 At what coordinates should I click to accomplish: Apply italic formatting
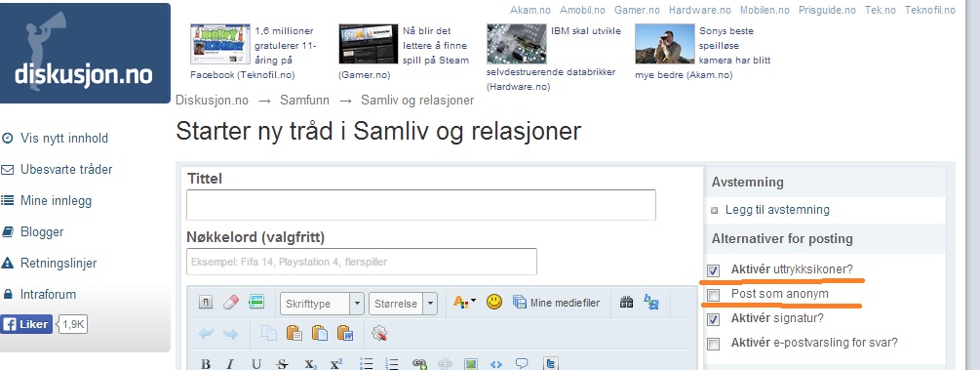click(x=230, y=364)
